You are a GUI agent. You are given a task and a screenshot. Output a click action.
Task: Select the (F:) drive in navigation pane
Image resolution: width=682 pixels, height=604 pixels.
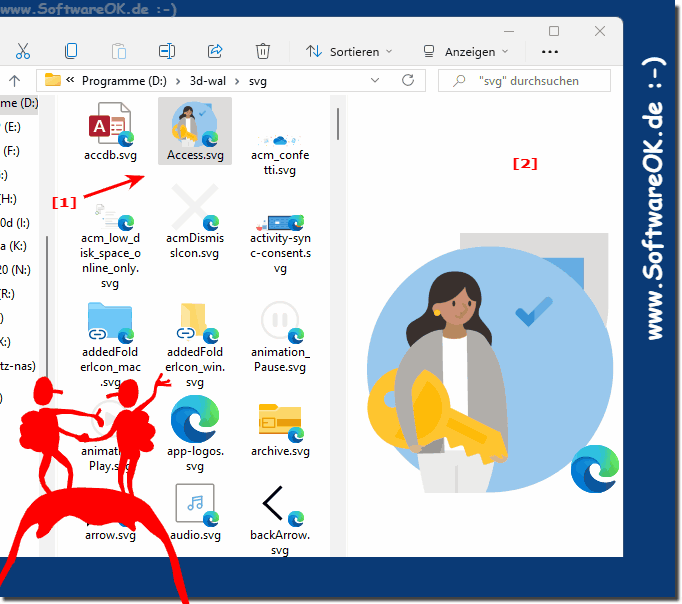[x=12, y=151]
